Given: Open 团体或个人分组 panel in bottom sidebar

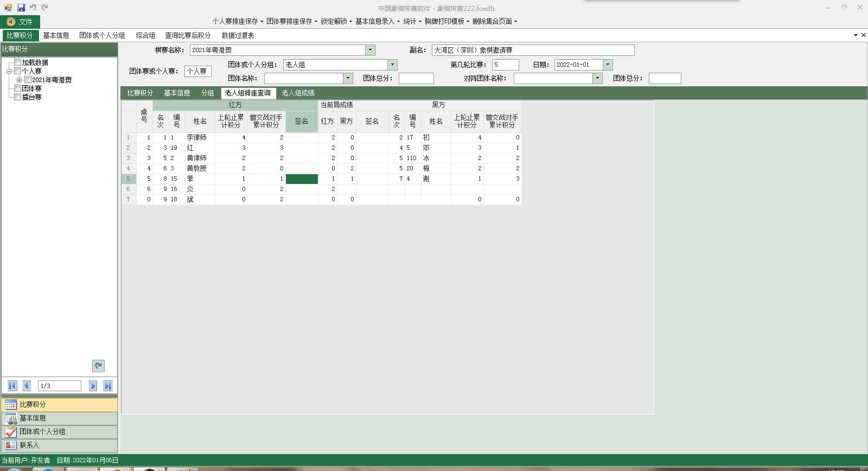Looking at the screenshot, I should point(59,432).
